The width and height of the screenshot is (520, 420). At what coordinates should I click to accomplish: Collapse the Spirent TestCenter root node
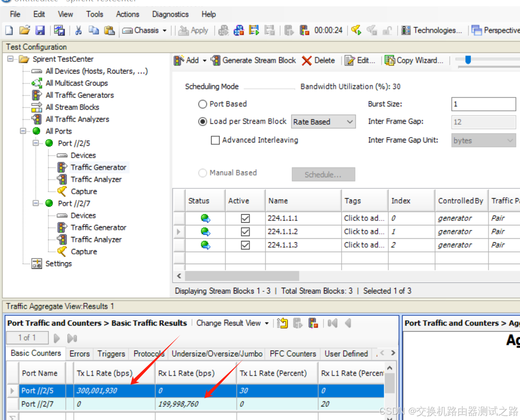11,59
